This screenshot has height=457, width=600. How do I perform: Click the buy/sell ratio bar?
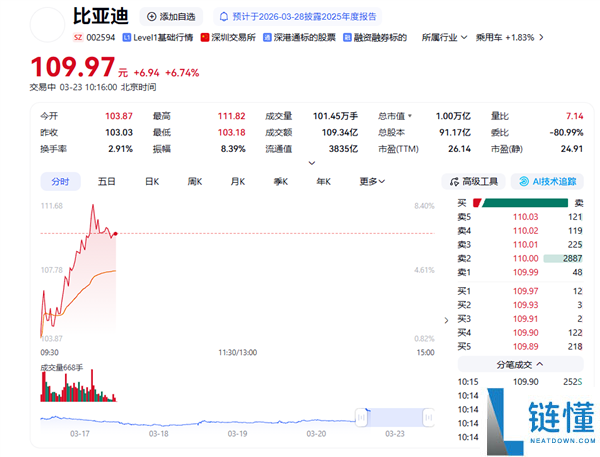(x=520, y=203)
